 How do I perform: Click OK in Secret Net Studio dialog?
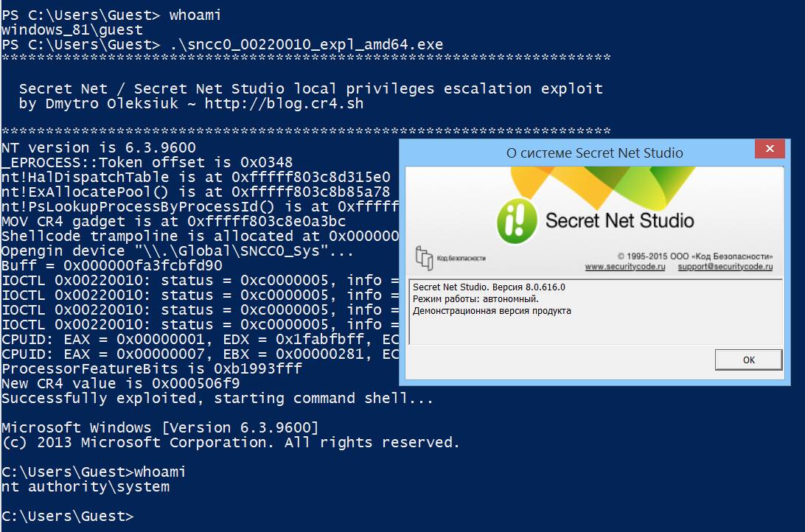click(x=748, y=360)
